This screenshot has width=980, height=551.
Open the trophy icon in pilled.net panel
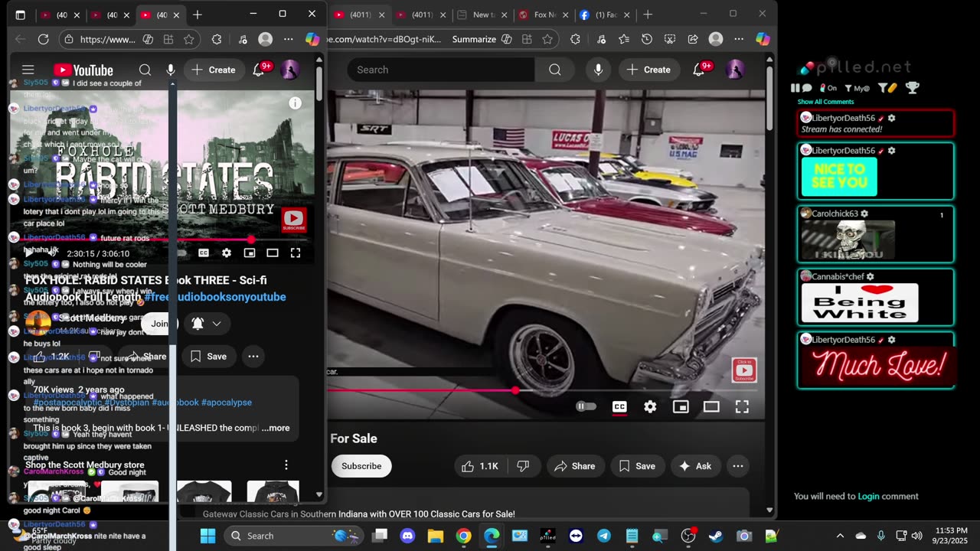pos(912,88)
